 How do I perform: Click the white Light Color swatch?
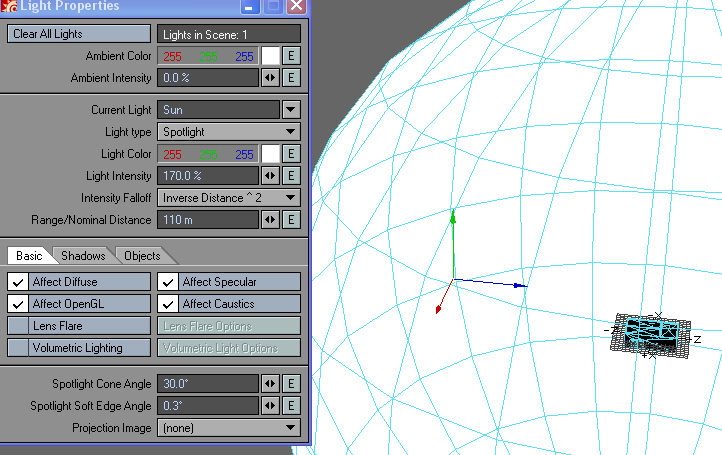click(x=270, y=154)
